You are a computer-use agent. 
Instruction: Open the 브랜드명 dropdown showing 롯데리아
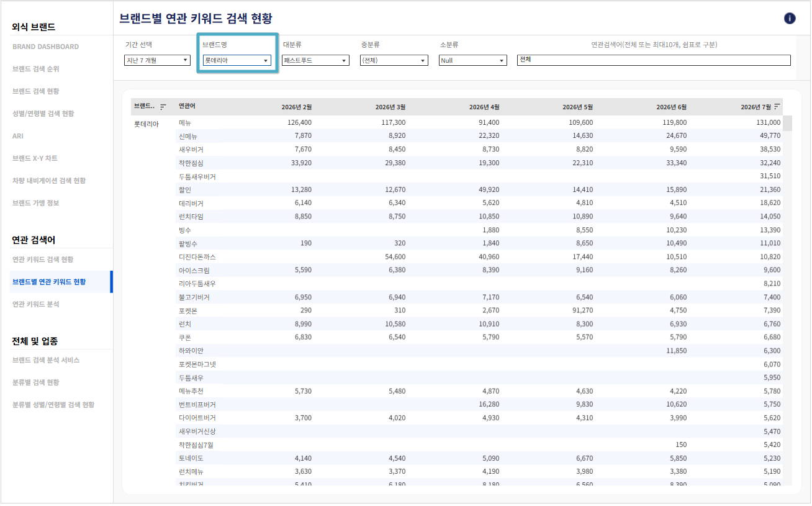(237, 60)
